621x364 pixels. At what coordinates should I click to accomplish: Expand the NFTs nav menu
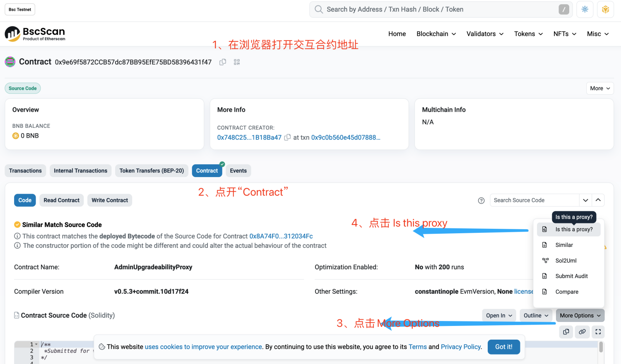pos(565,34)
